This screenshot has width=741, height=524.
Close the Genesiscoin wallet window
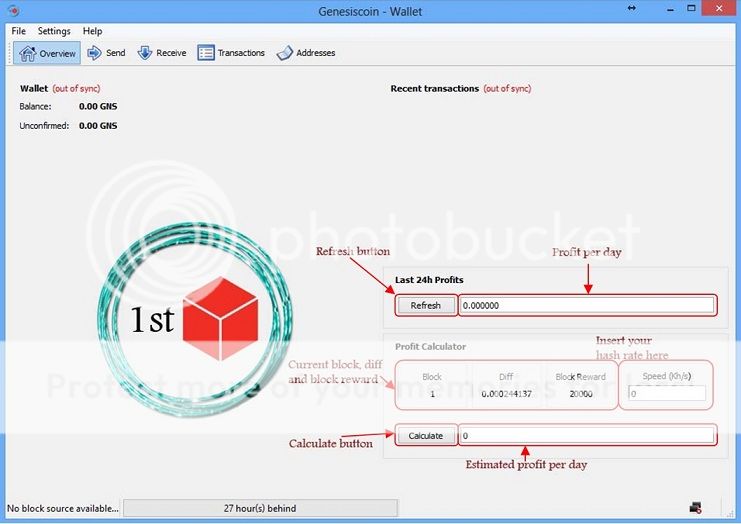pyautogui.click(x=719, y=9)
